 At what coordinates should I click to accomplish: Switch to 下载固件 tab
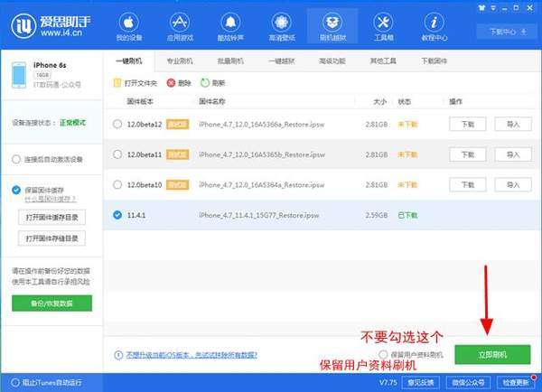tap(435, 61)
